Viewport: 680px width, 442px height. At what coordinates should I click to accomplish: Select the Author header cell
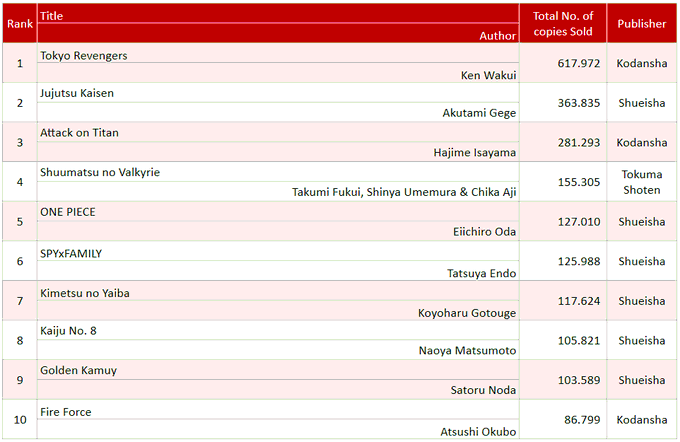pyautogui.click(x=278, y=33)
